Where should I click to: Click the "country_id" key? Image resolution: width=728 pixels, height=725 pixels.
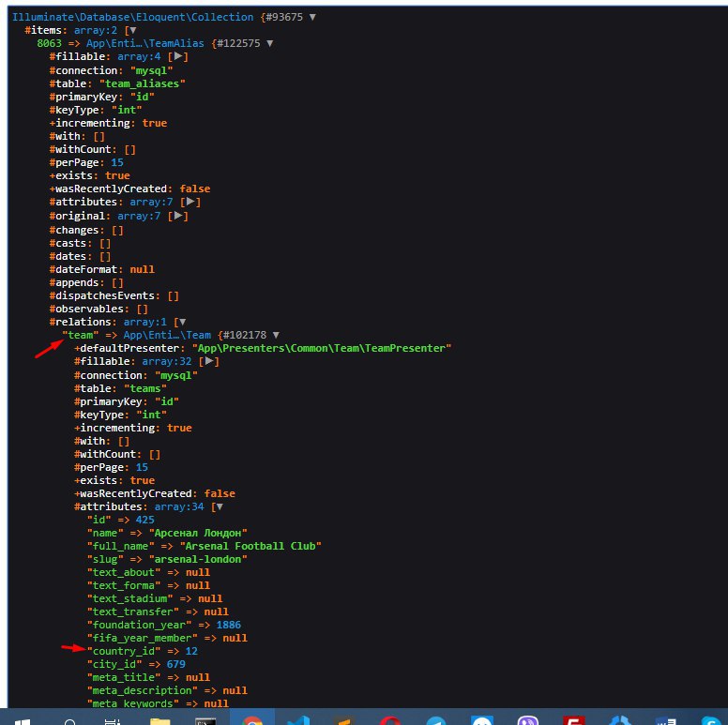[x=124, y=651]
